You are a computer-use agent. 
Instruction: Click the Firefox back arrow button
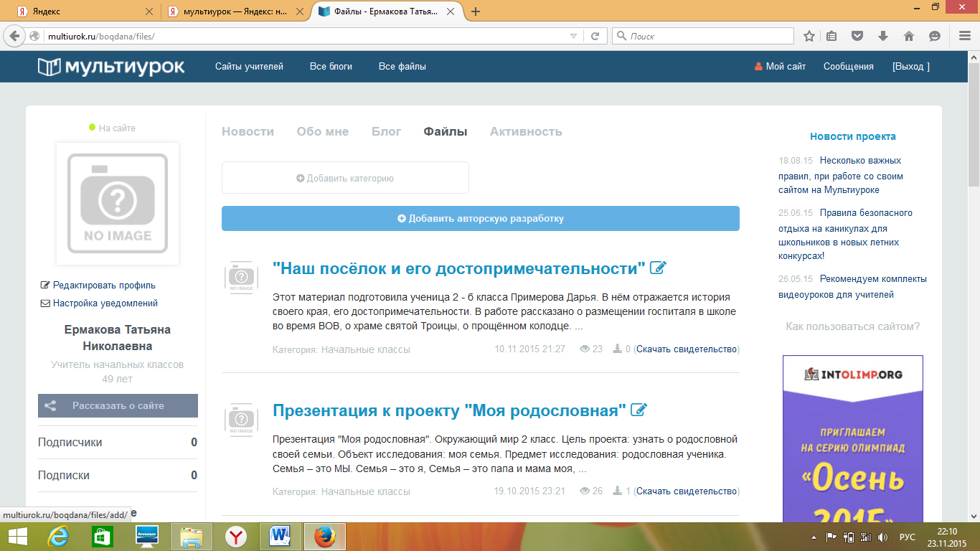pyautogui.click(x=14, y=36)
